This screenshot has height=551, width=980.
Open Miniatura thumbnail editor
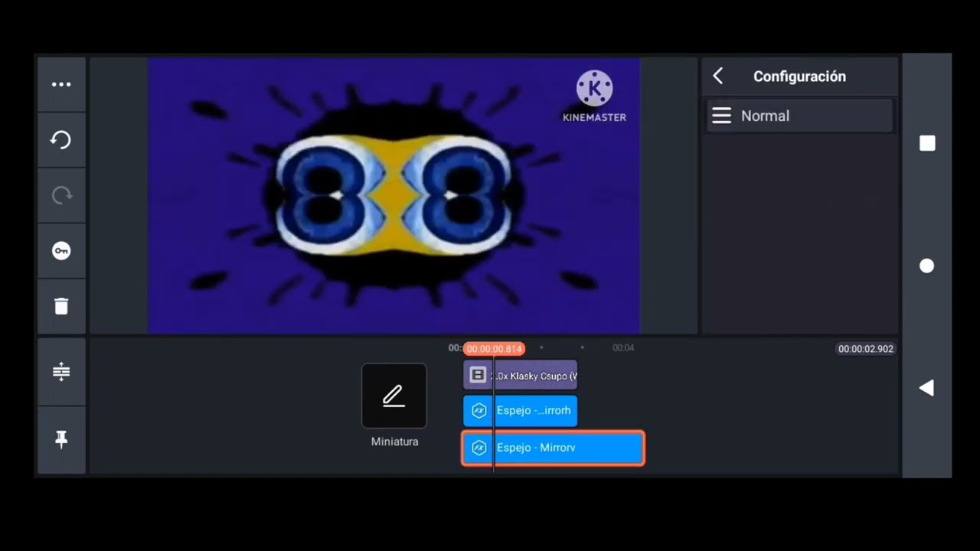[x=394, y=396]
